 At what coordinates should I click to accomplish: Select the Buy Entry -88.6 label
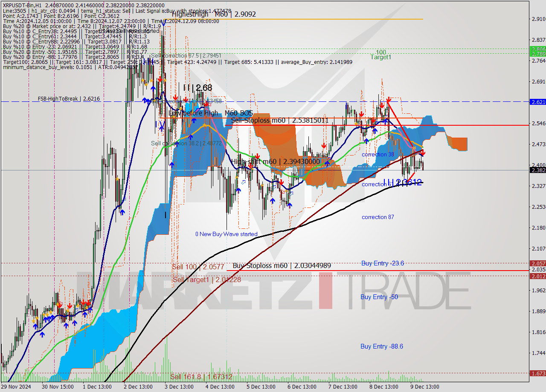tap(382, 346)
